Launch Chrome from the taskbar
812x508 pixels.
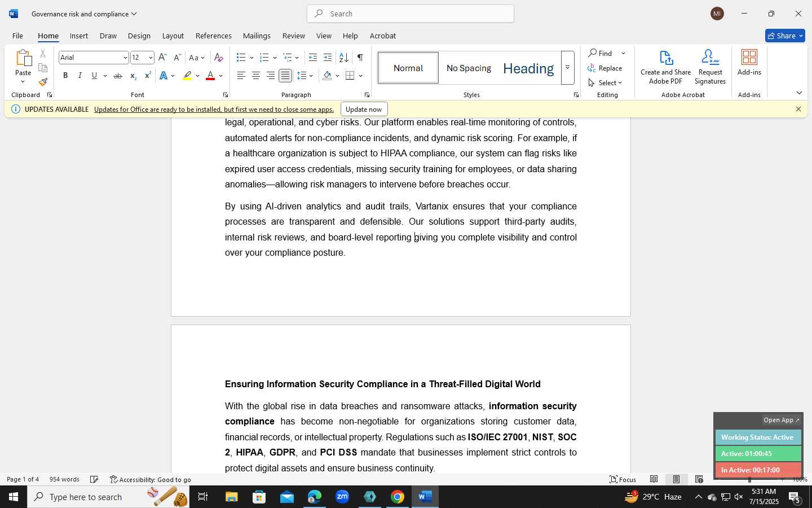[398, 497]
